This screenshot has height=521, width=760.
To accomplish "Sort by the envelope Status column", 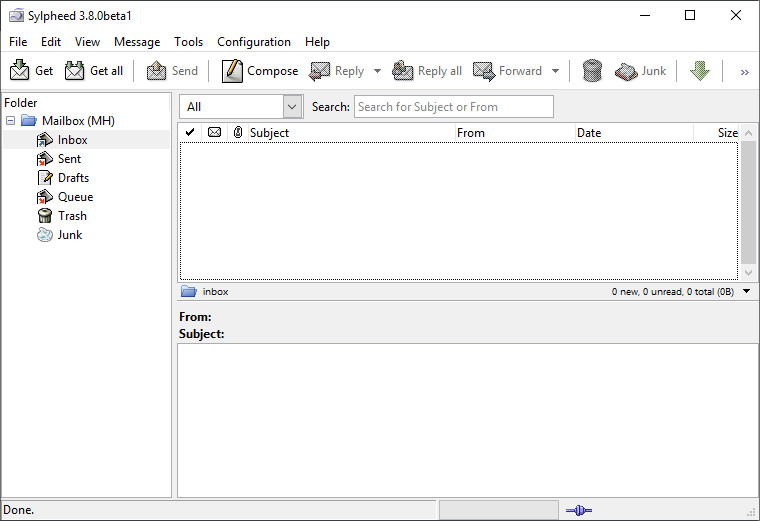I will click(214, 132).
